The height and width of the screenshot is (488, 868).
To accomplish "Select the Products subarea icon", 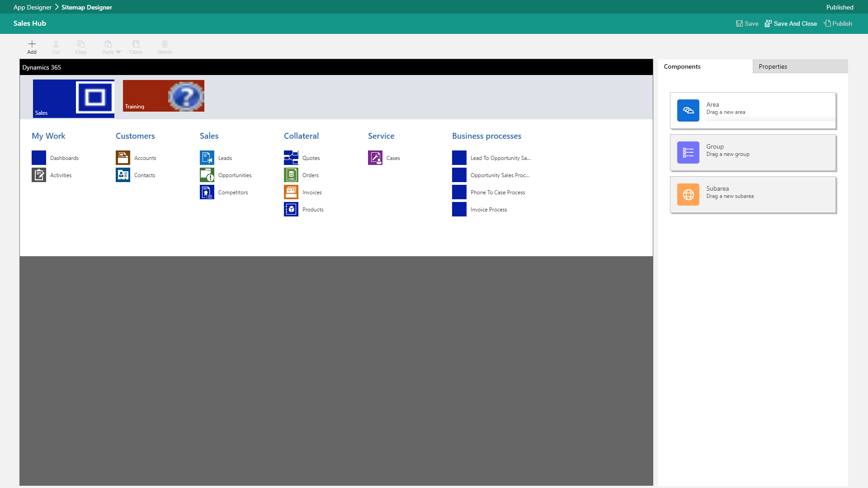I will tap(291, 209).
